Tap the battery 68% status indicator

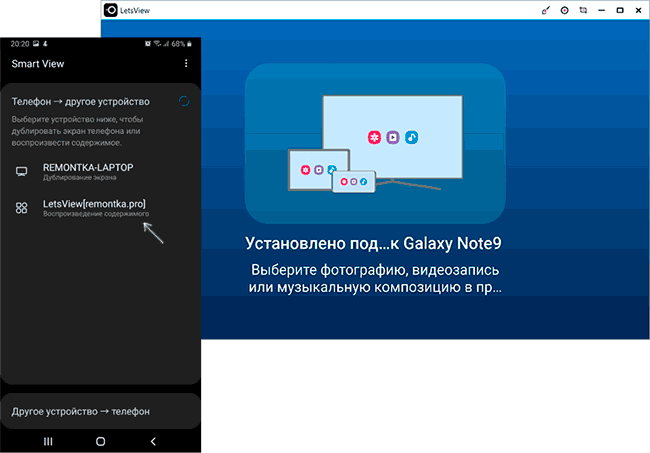(182, 44)
